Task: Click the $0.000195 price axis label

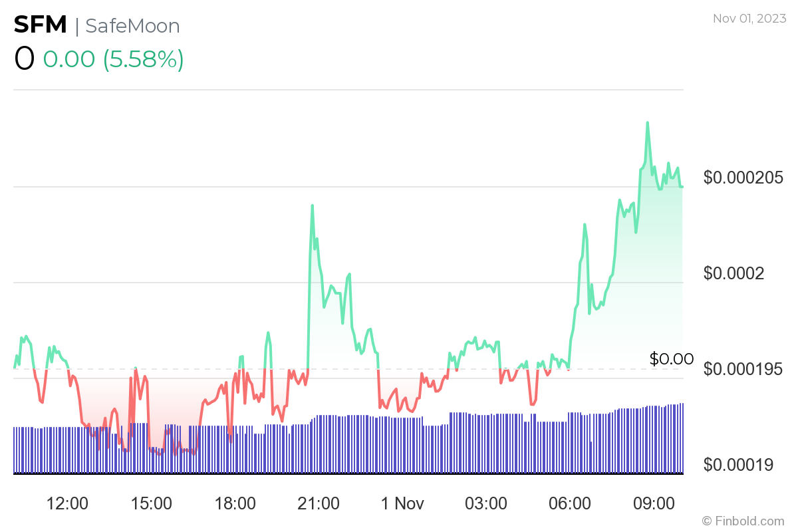Action: (x=744, y=369)
